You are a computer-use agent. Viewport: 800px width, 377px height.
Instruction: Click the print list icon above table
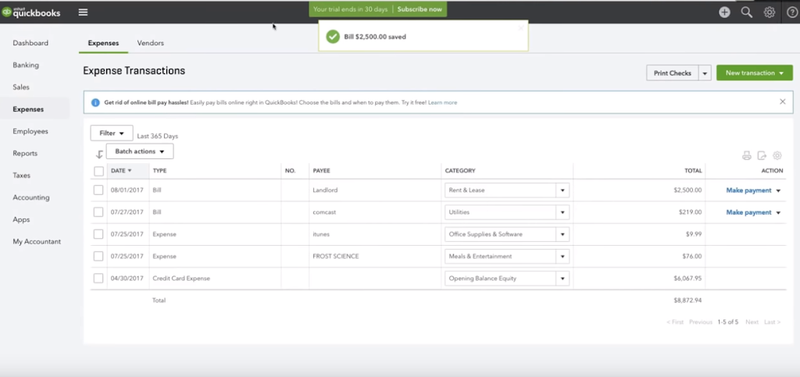pyautogui.click(x=746, y=156)
